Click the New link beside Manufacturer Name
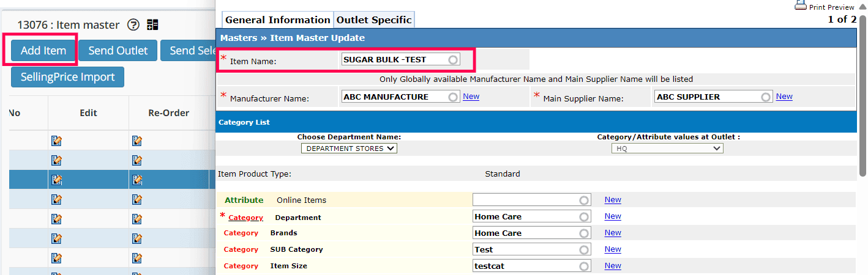 [471, 97]
